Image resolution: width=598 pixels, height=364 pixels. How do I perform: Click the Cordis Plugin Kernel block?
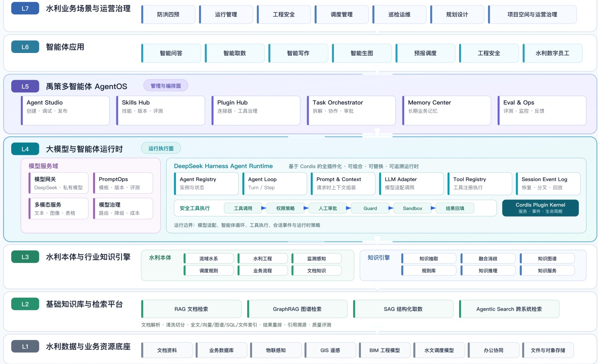(541, 208)
